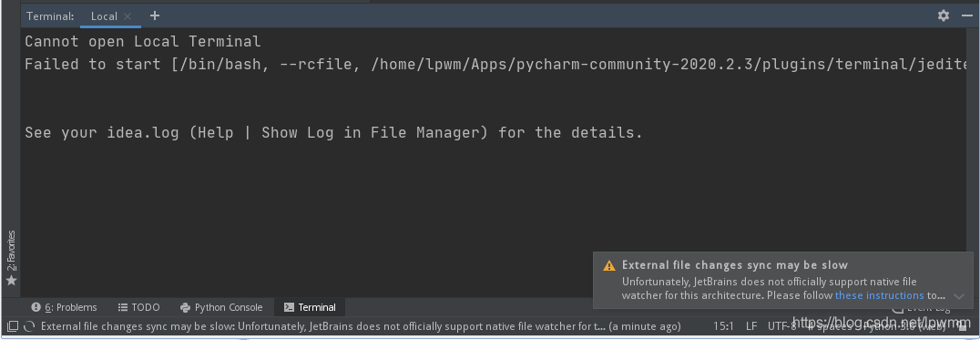Close the Local terminal tab
Screen dimensions: 980x340
point(128,16)
